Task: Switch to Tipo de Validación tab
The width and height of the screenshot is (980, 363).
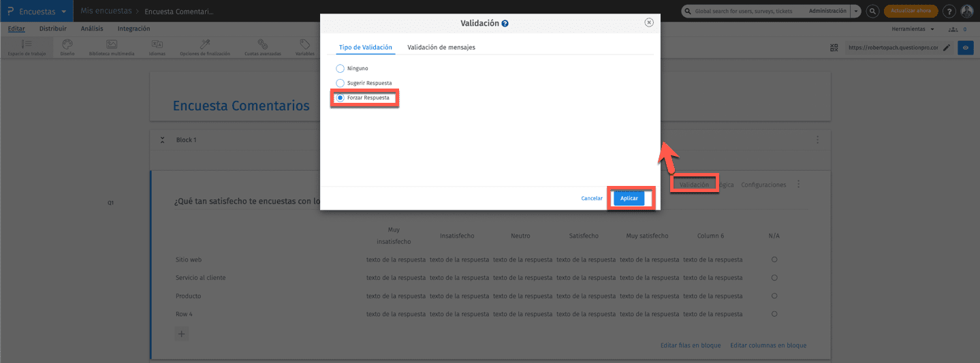Action: click(x=366, y=47)
